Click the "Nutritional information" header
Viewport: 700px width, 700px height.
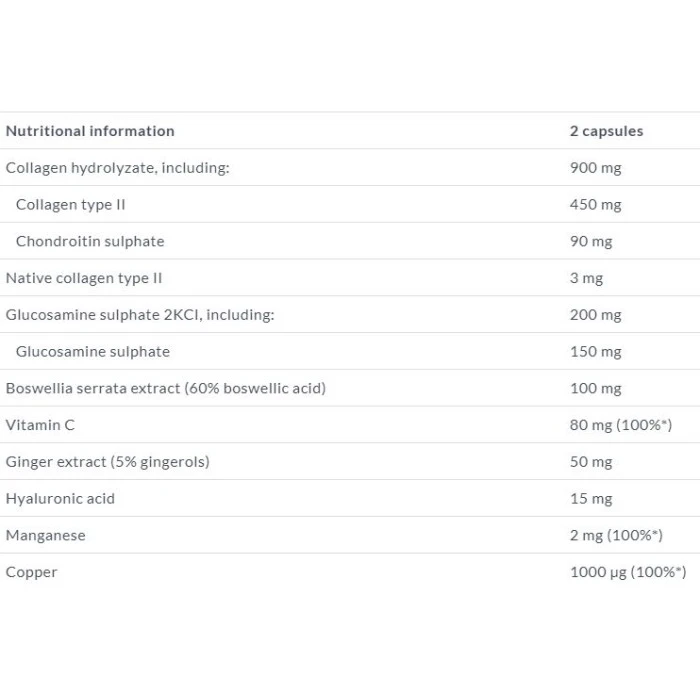point(90,131)
